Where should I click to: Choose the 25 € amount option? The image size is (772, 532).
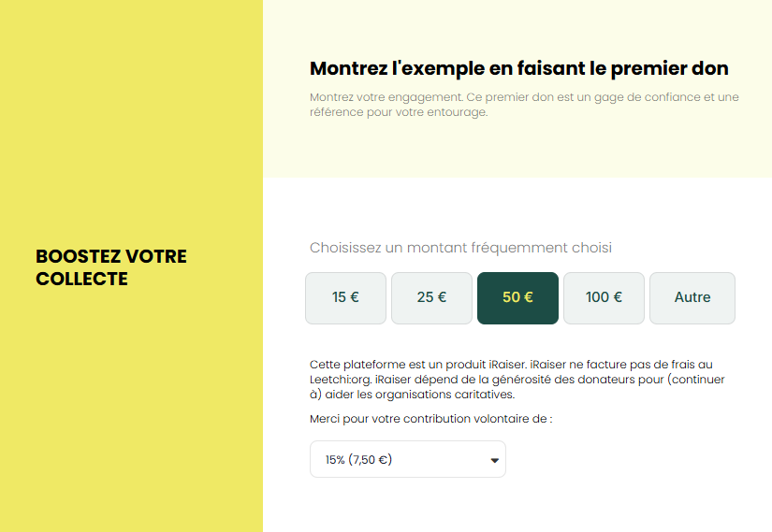pyautogui.click(x=431, y=298)
